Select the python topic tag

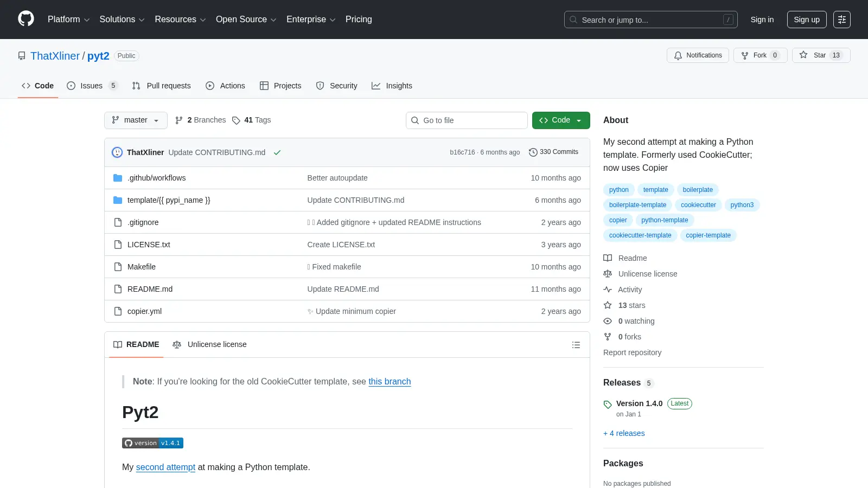pos(618,190)
